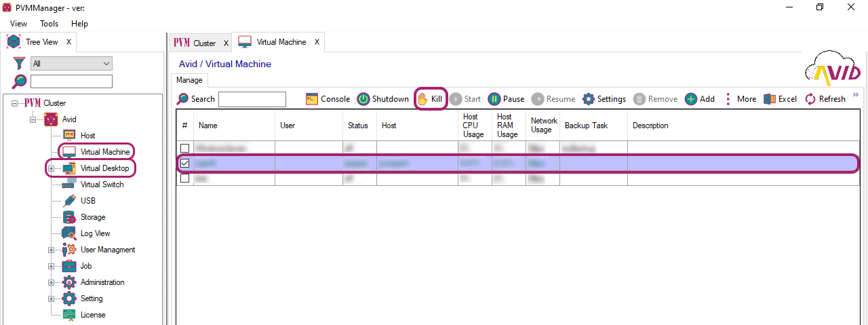Open the Help menu

pyautogui.click(x=80, y=24)
